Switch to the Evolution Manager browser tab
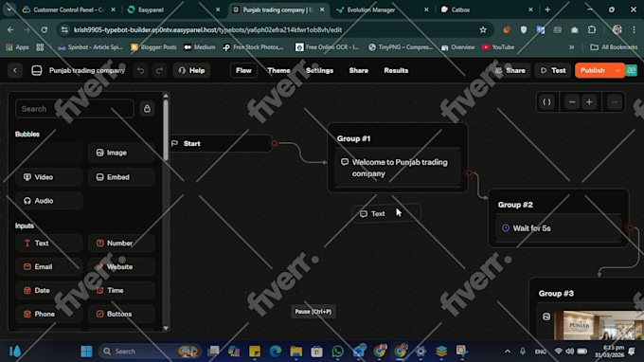 382,9
